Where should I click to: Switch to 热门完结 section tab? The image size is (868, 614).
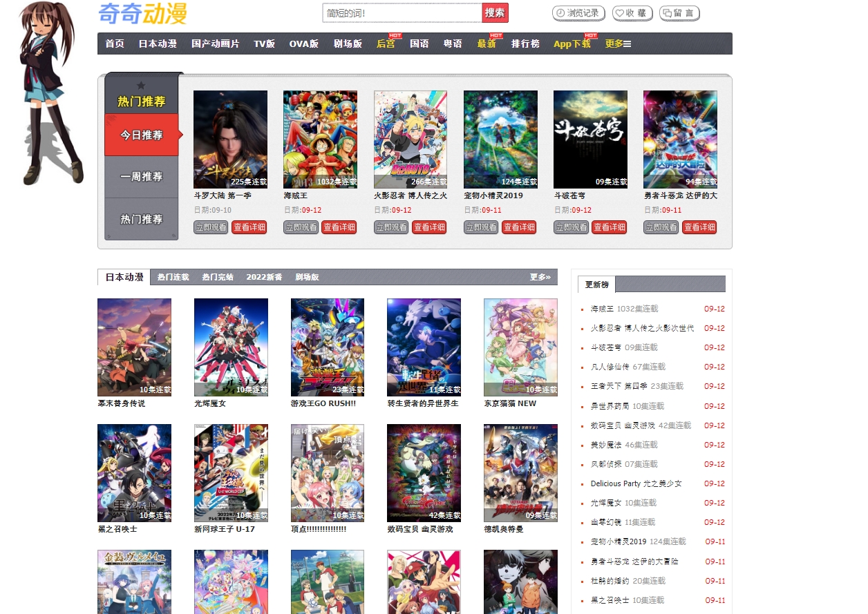point(218,277)
